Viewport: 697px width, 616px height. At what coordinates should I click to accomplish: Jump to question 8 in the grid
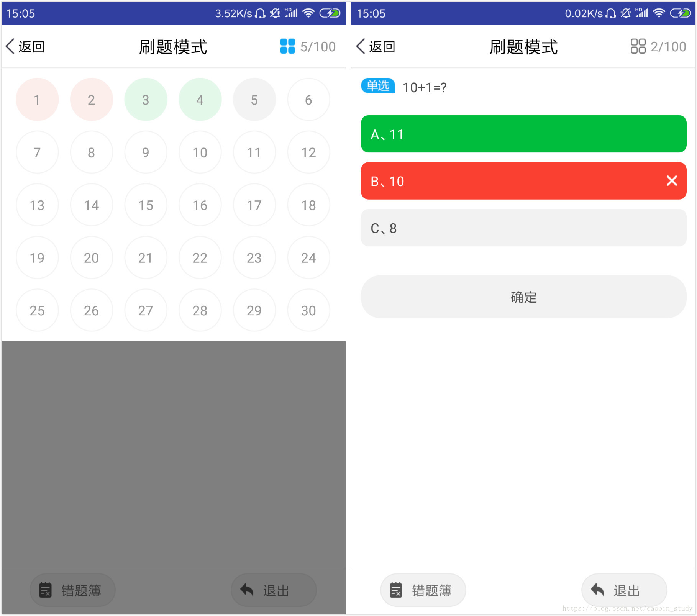(x=91, y=152)
